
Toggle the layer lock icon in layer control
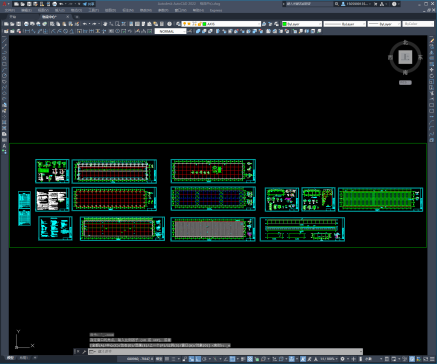click(x=199, y=24)
